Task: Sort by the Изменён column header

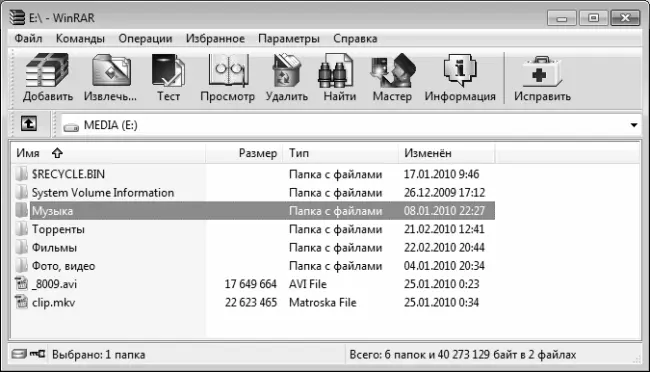Action: coord(446,153)
